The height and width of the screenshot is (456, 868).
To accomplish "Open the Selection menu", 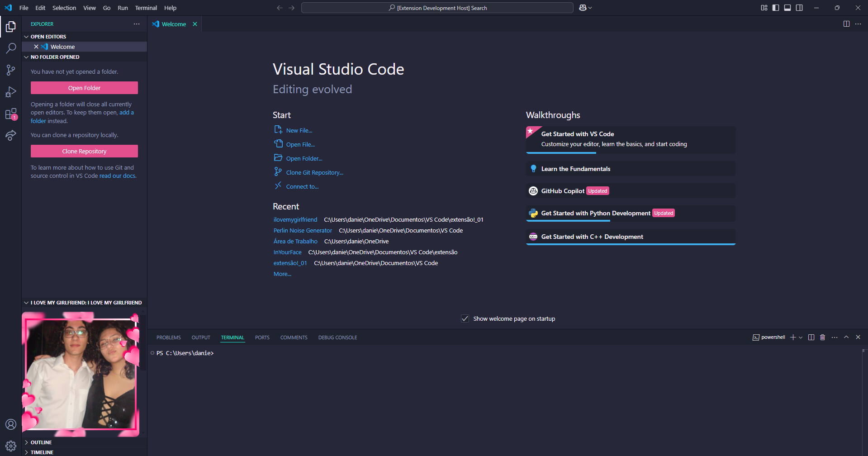I will (x=64, y=8).
